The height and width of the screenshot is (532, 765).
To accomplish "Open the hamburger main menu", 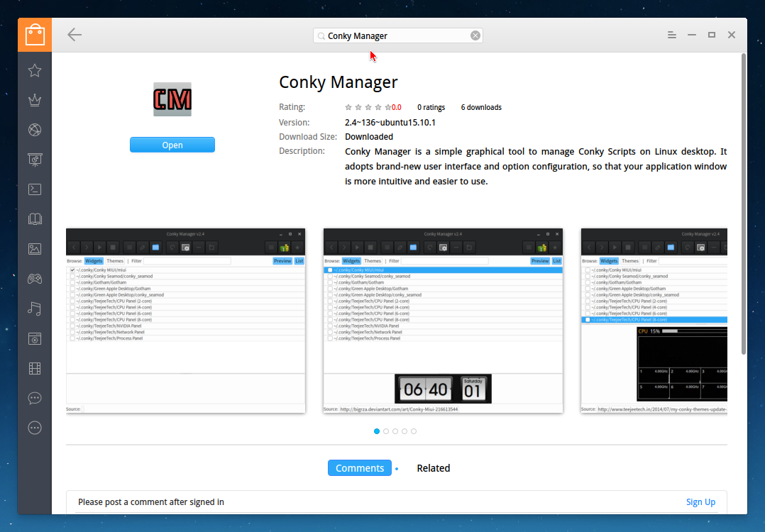I will pyautogui.click(x=672, y=35).
